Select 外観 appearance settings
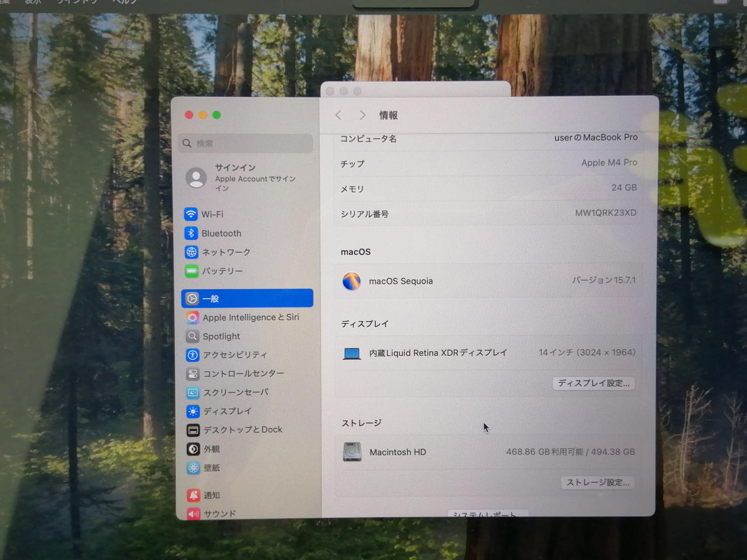 click(211, 449)
